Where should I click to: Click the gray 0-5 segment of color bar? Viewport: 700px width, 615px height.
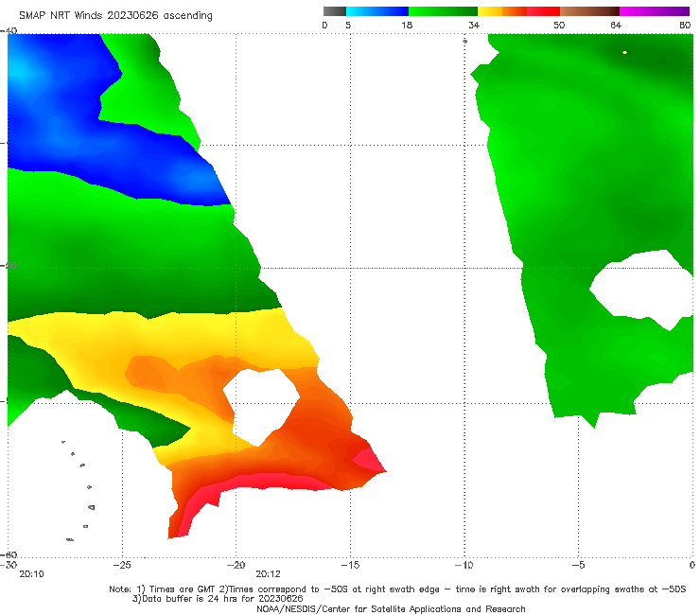(x=335, y=11)
